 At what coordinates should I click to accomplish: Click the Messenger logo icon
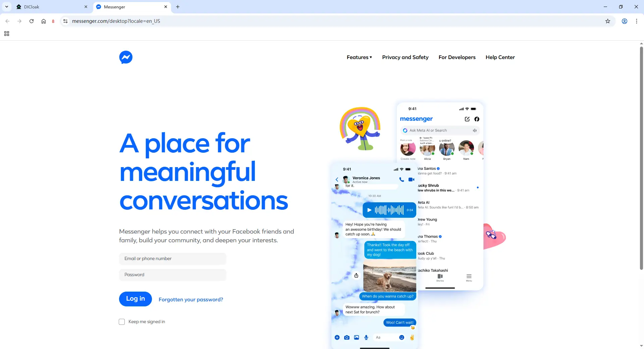[126, 57]
